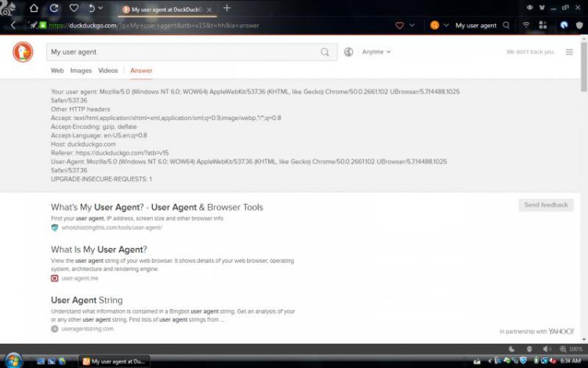Click the system tray clock 6:34 AM
The height and width of the screenshot is (368, 588).
click(x=571, y=361)
